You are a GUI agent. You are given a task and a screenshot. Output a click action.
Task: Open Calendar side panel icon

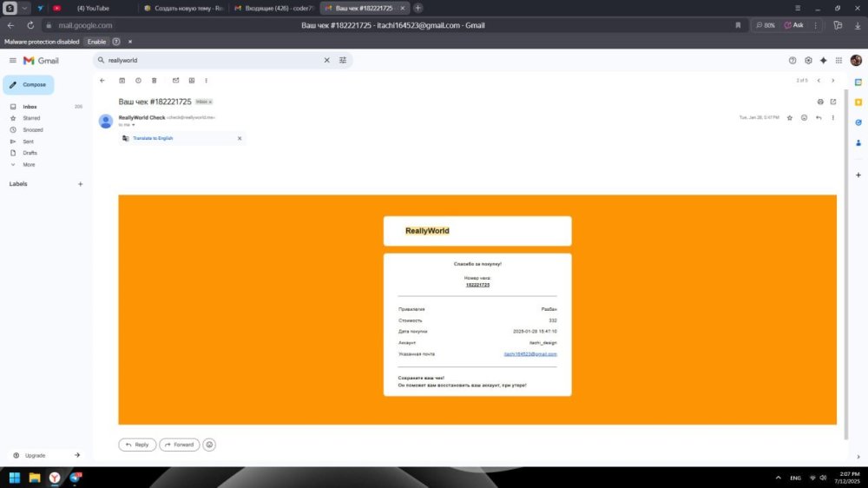858,82
